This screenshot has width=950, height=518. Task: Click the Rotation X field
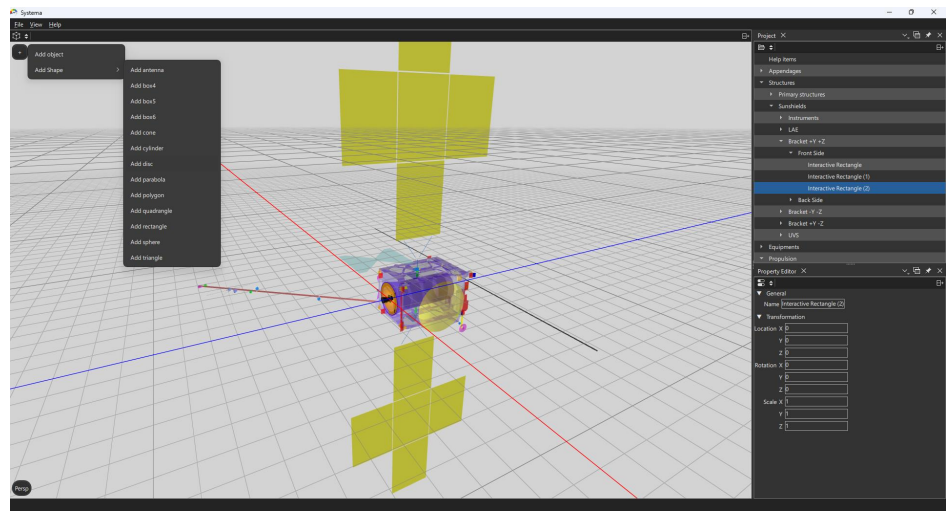coord(816,365)
